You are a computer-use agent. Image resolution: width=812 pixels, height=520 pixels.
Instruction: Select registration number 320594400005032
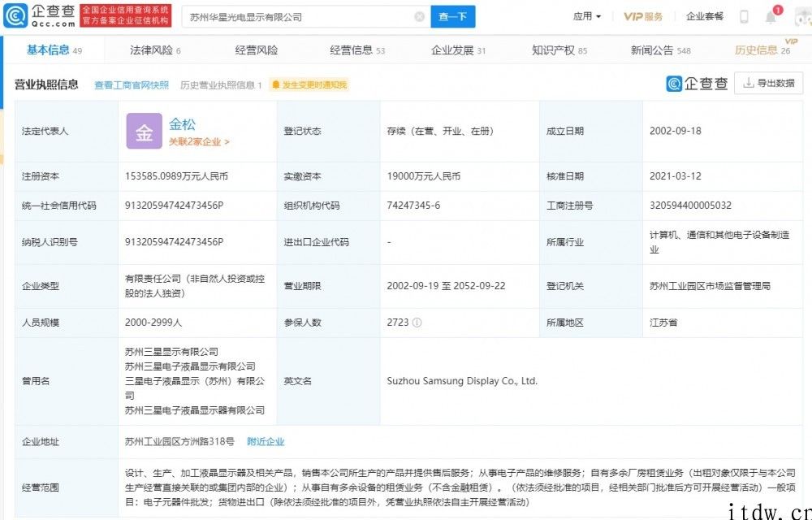[690, 206]
